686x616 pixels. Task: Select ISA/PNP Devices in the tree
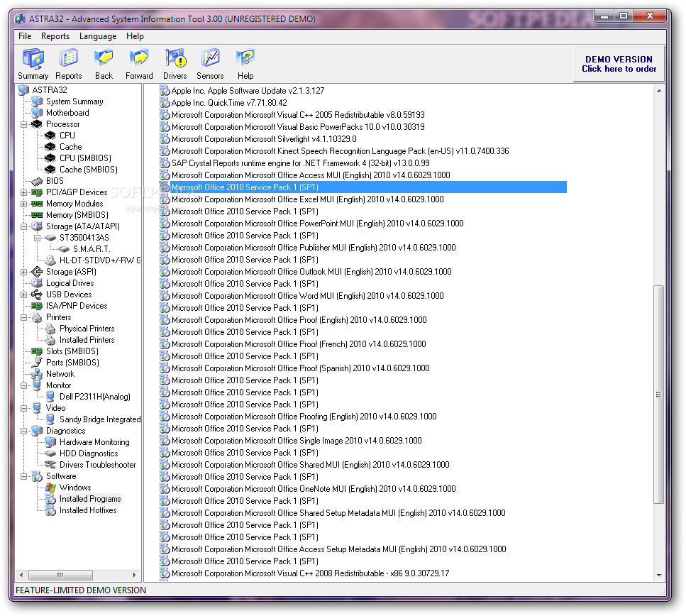pos(77,306)
